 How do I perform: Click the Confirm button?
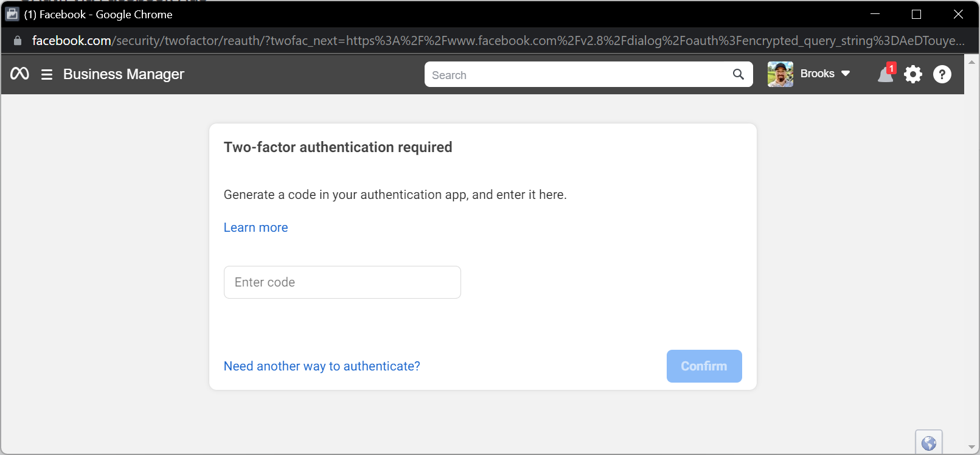pyautogui.click(x=704, y=366)
